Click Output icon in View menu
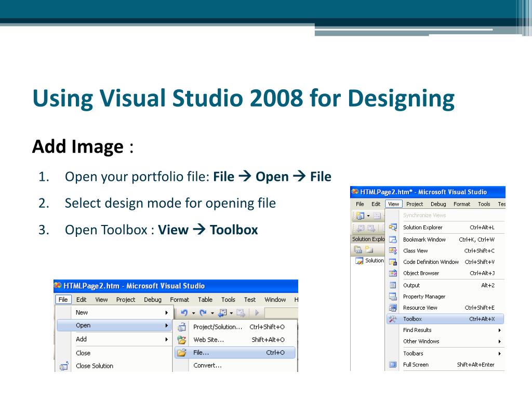This screenshot has height=399, width=532. pyautogui.click(x=393, y=285)
